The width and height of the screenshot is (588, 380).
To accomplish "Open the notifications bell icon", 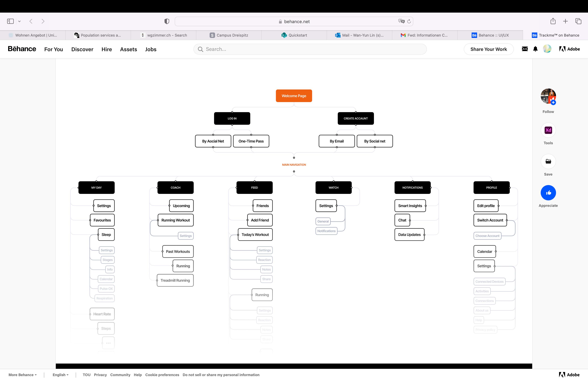I will 535,49.
